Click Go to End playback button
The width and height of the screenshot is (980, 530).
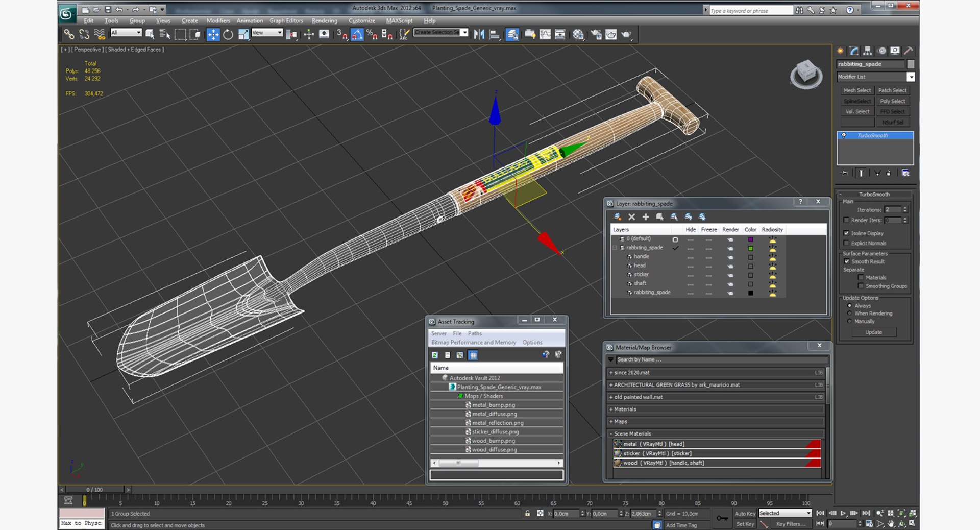(x=866, y=513)
